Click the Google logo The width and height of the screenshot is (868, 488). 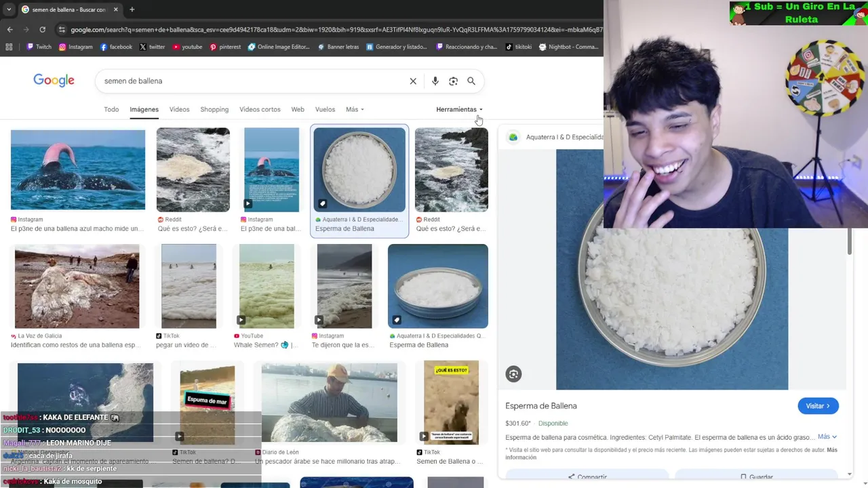coord(54,81)
